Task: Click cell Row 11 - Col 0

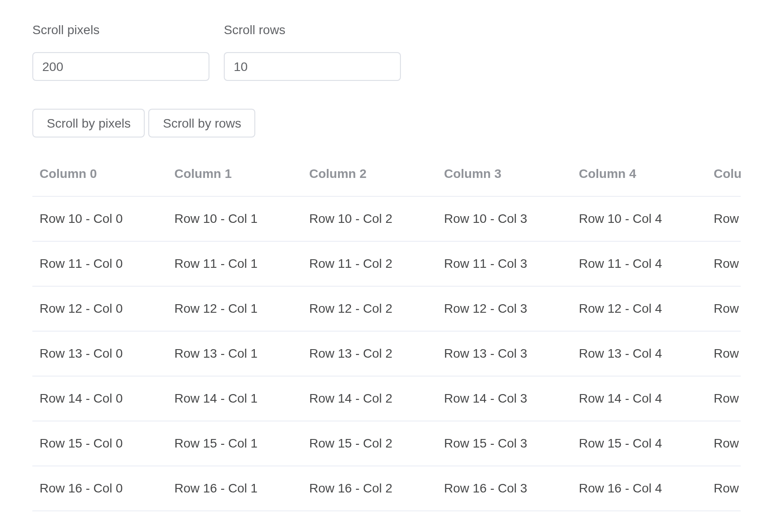Action: (x=100, y=264)
